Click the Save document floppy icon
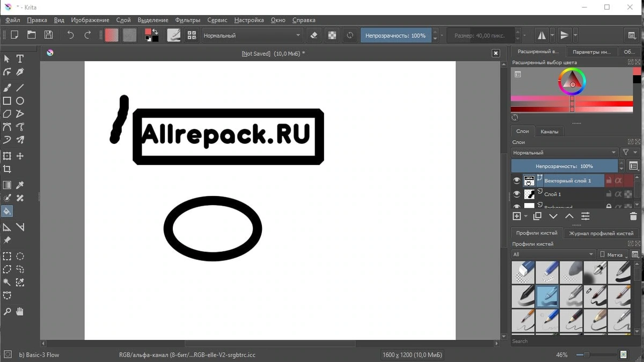This screenshot has width=644, height=362. (x=48, y=35)
